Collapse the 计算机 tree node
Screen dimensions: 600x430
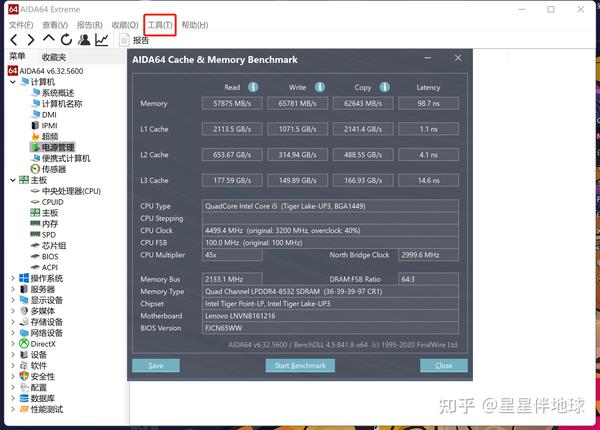tap(13, 82)
